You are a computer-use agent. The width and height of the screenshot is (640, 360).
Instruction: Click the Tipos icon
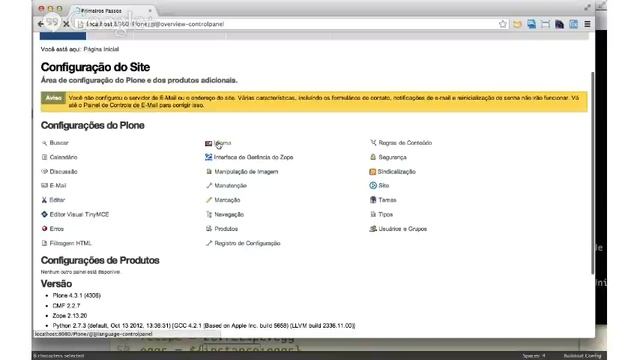tap(373, 214)
